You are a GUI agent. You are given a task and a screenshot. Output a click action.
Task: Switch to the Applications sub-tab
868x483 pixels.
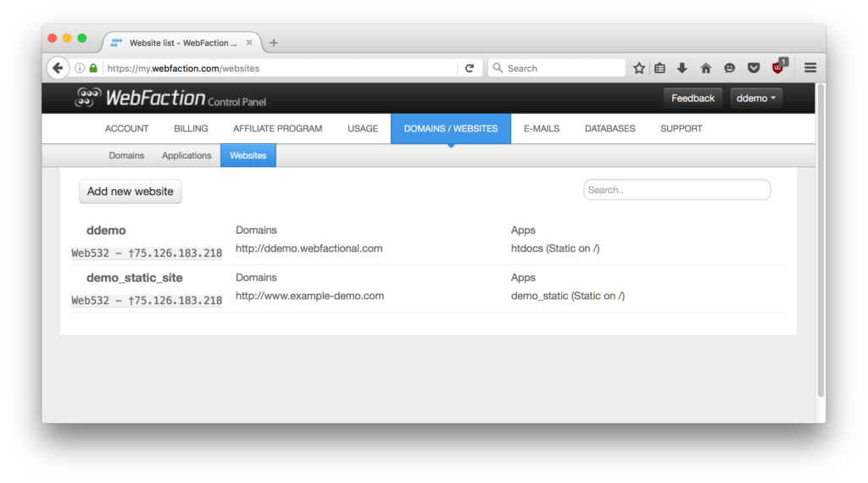[x=186, y=155]
